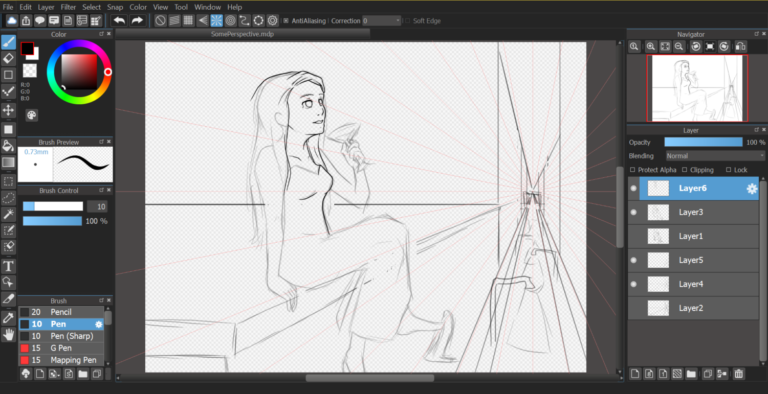Pick the Lasso selection tool
The height and width of the screenshot is (394, 768).
point(8,198)
